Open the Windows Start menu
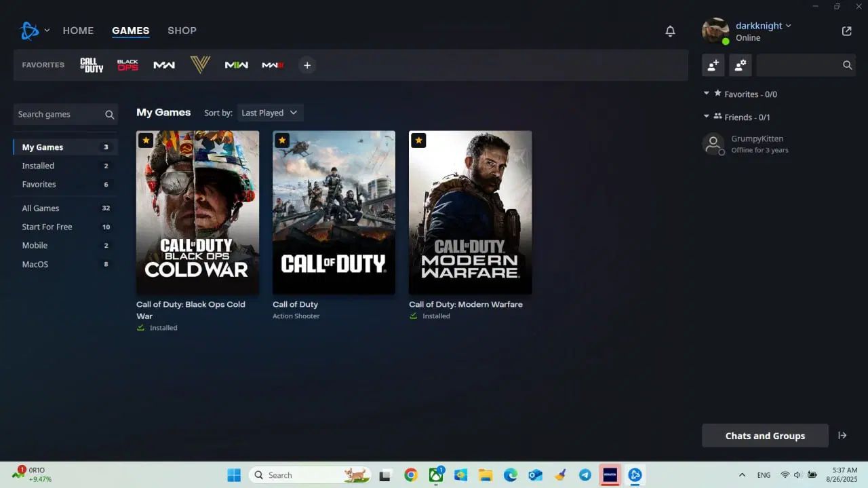868x488 pixels. pyautogui.click(x=234, y=475)
